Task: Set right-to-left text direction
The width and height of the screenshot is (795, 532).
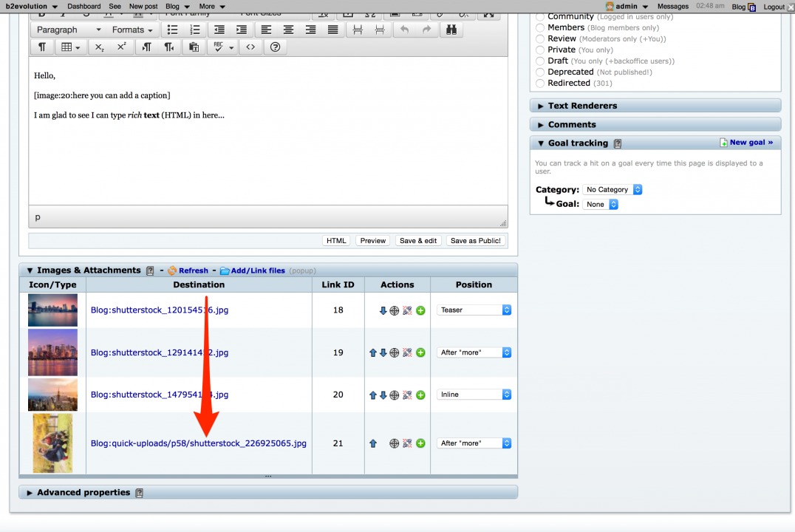Action: click(169, 47)
